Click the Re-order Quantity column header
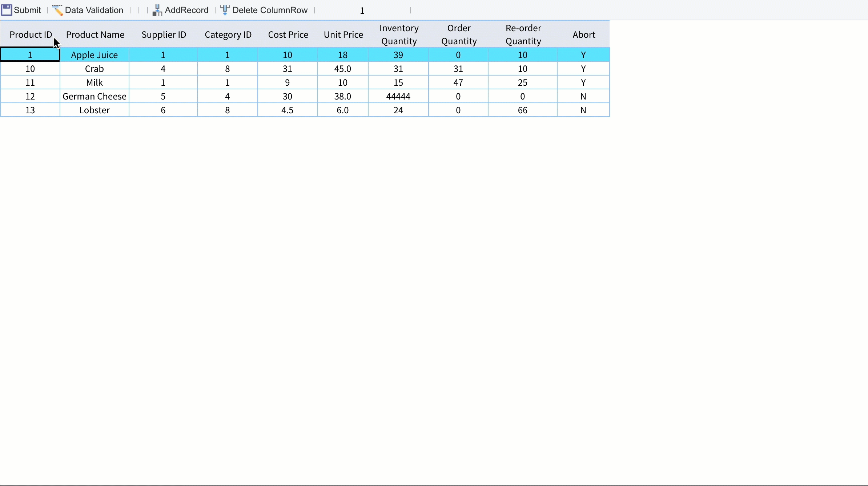 point(523,35)
